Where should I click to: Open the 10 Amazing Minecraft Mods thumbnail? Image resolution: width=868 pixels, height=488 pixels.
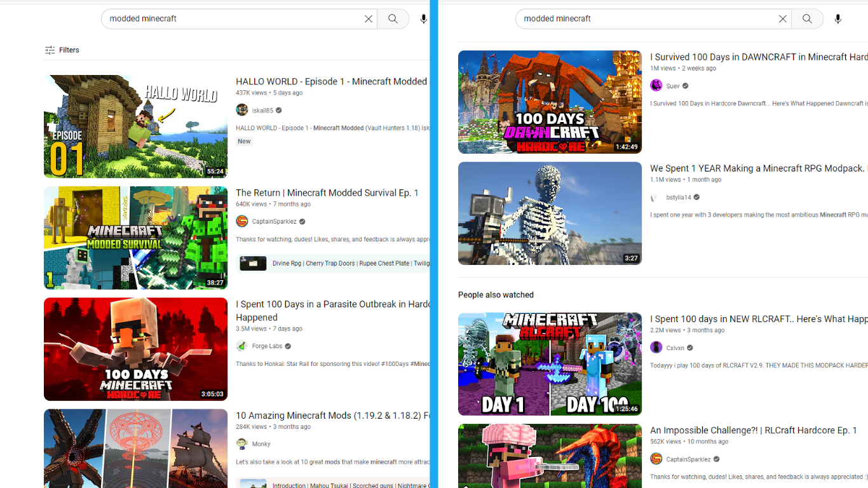135,449
